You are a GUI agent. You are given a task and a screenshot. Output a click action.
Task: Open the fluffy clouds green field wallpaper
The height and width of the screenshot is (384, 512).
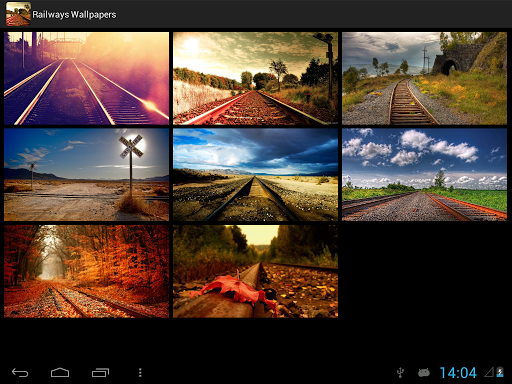(x=424, y=175)
